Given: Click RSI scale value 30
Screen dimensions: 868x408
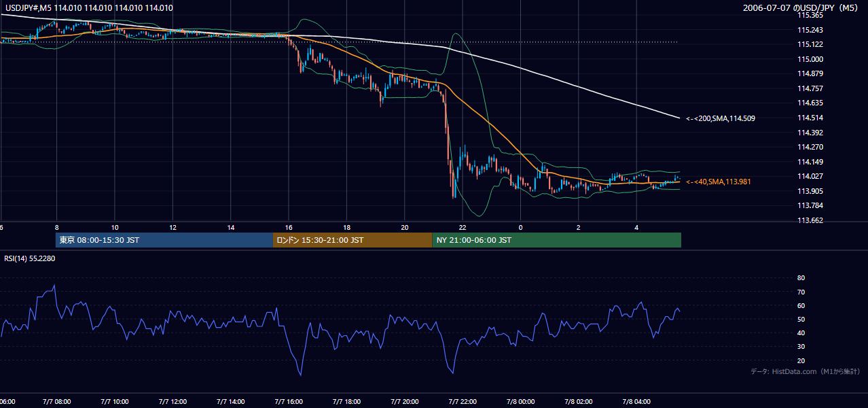Looking at the screenshot, I should click(801, 347).
